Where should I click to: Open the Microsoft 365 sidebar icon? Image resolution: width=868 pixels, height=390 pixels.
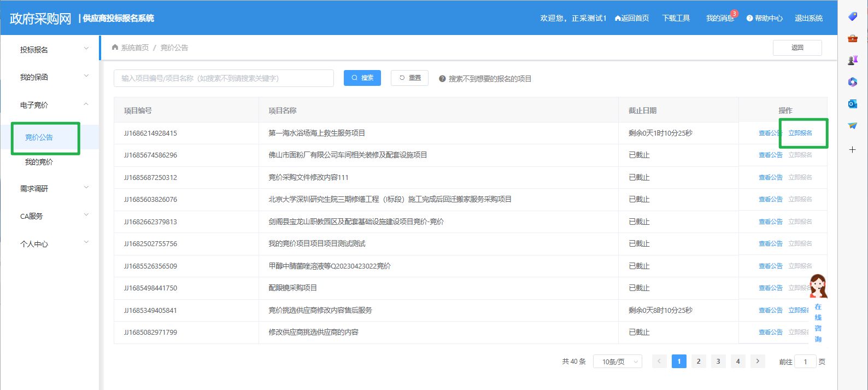click(852, 82)
